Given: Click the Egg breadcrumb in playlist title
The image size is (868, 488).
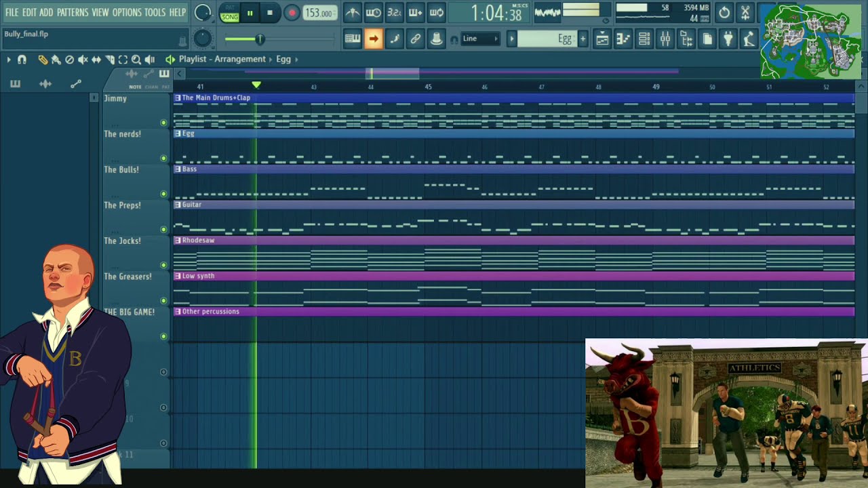Looking at the screenshot, I should pos(283,60).
